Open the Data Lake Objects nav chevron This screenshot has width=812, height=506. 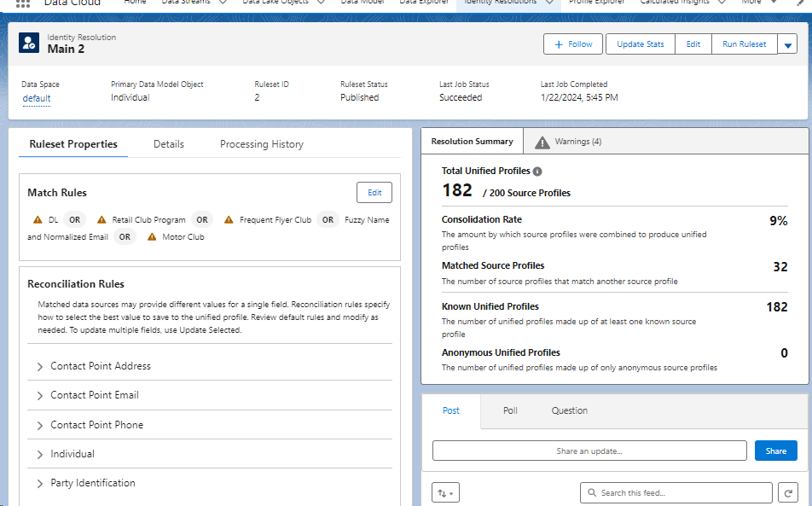point(321,2)
